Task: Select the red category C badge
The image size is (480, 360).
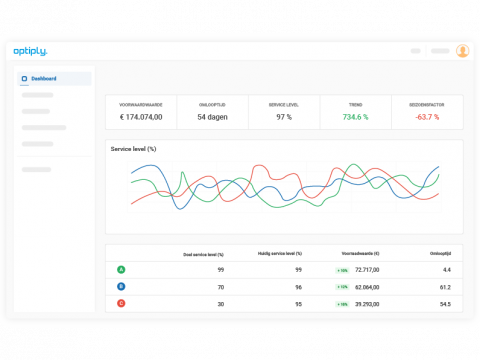Action: pyautogui.click(x=121, y=303)
